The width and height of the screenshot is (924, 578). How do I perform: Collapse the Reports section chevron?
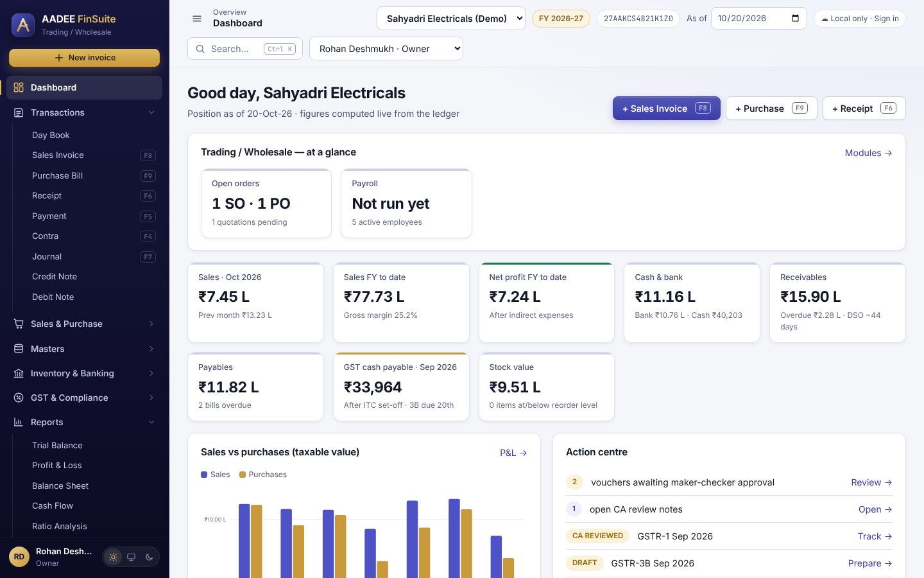[x=151, y=422]
